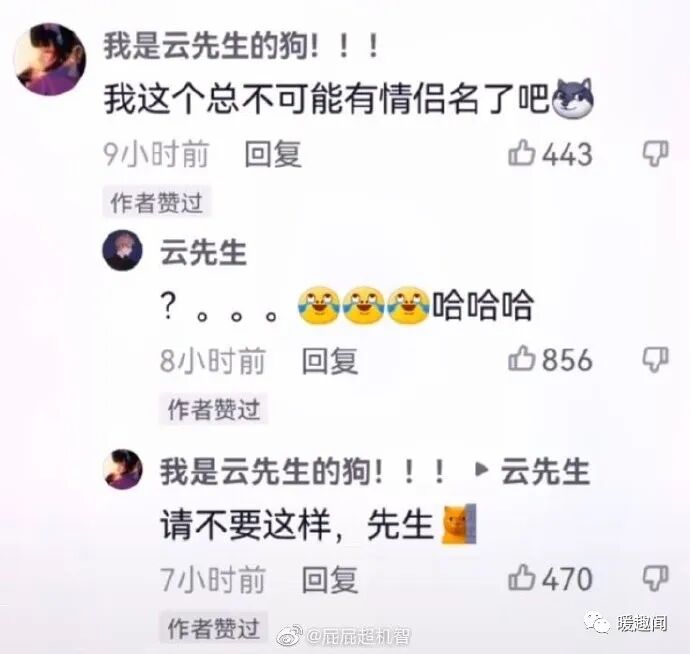Dislike the 请不要这样，先生 reply
Image resolution: width=690 pixels, height=654 pixels.
pyautogui.click(x=656, y=578)
